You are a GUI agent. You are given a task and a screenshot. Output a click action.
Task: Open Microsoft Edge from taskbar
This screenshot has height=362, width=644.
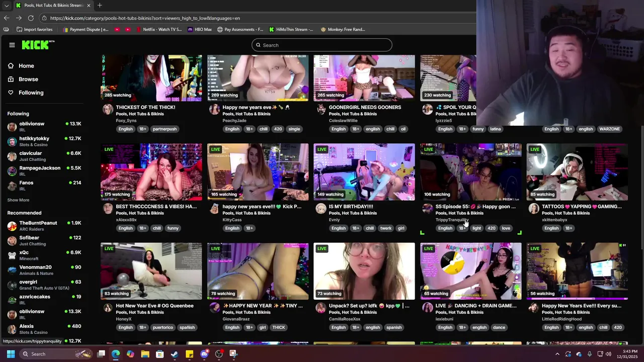(x=116, y=354)
